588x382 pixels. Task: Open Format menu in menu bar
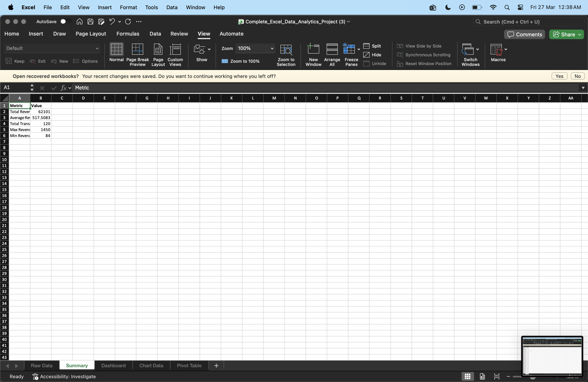tap(128, 7)
